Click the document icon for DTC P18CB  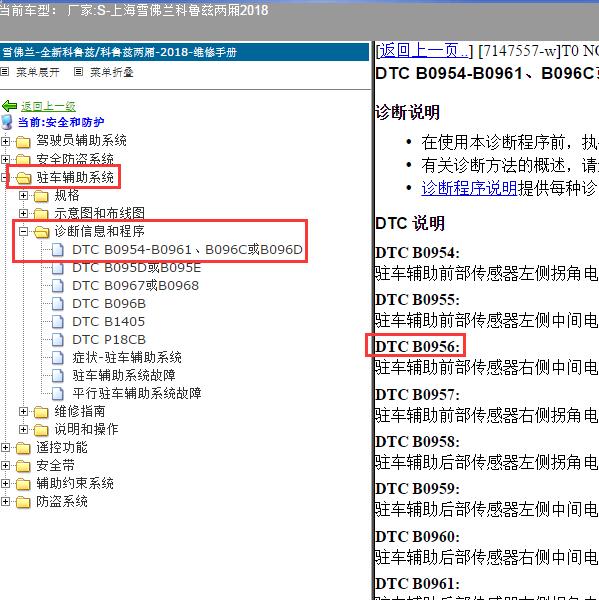tap(58, 339)
